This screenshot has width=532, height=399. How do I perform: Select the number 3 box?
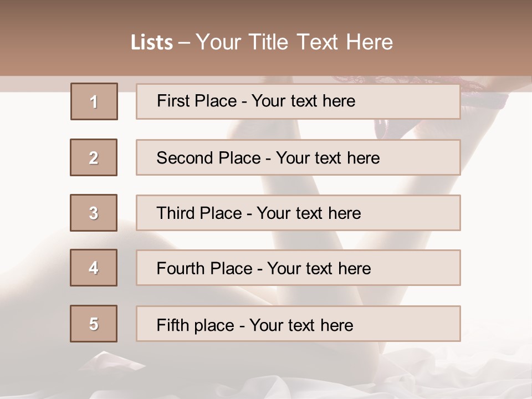coord(94,213)
